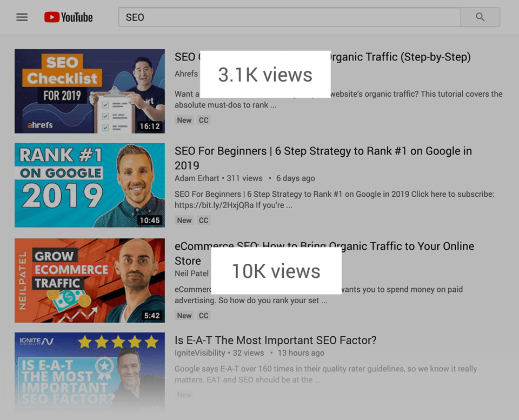Open the Is E-A-T SEO Factor thumbnail
519x420 pixels.
[x=90, y=370]
